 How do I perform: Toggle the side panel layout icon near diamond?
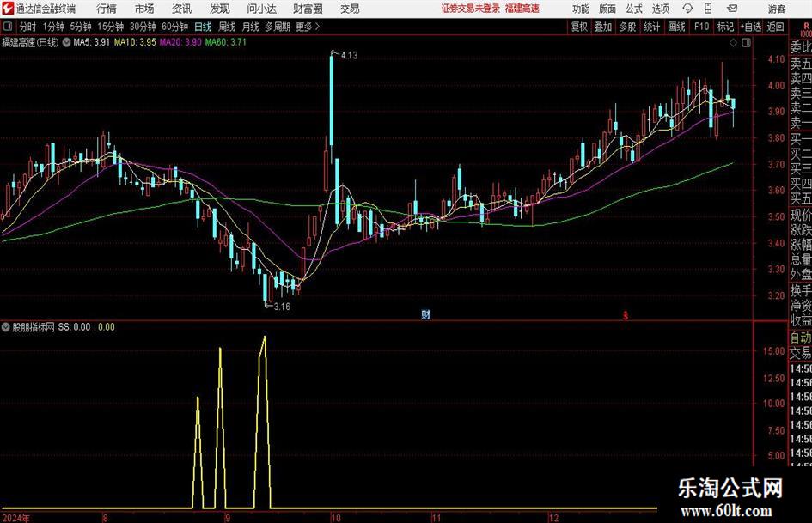click(x=746, y=43)
